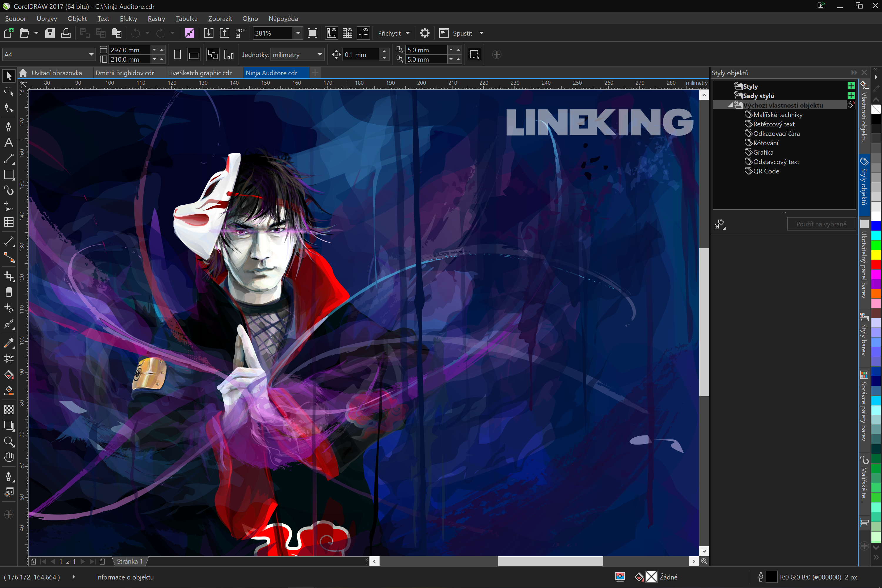
Task: Pick the yellow swatch in color palette
Action: [x=876, y=255]
